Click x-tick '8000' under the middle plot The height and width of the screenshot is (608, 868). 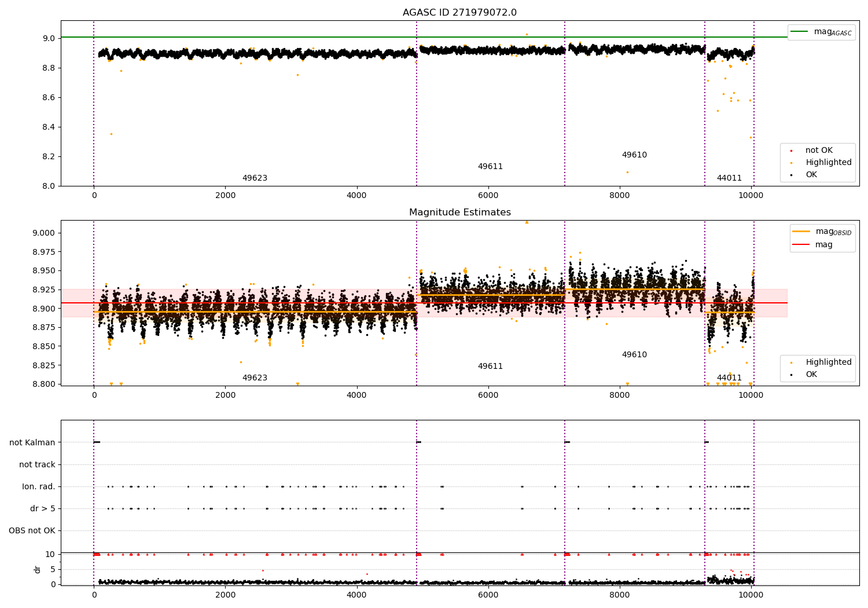tap(620, 395)
